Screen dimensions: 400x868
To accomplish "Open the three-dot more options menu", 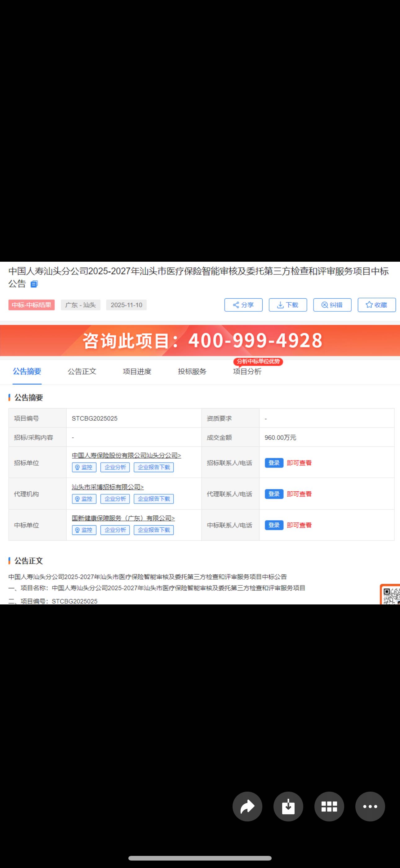I will pyautogui.click(x=370, y=806).
